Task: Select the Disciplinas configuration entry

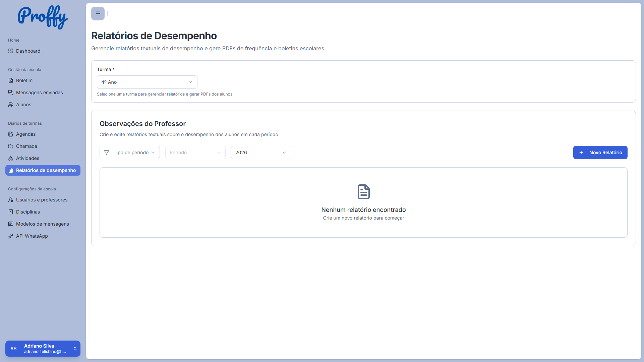Action: click(28, 212)
